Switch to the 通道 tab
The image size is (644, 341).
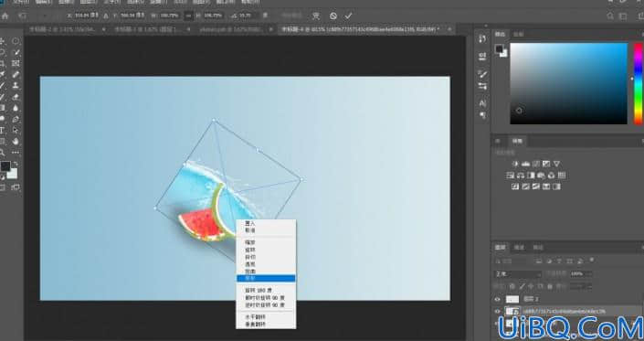(520, 248)
